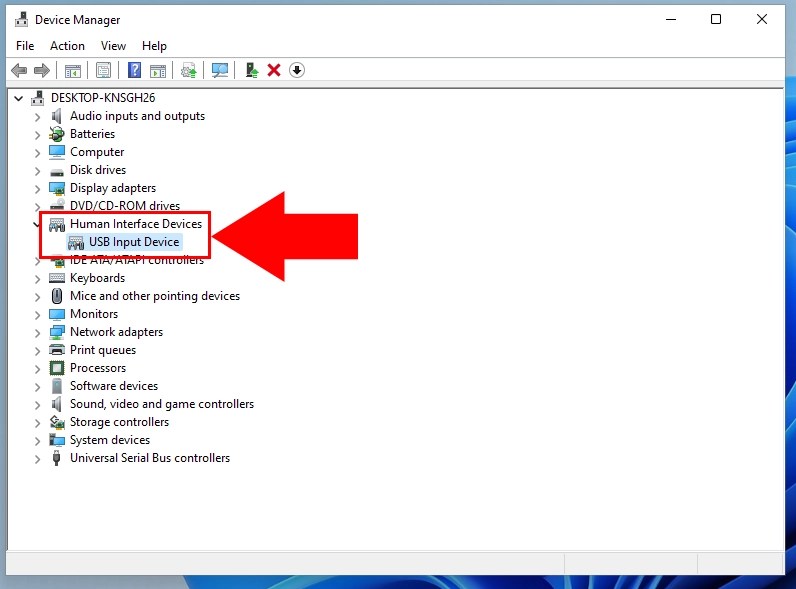The image size is (796, 589).
Task: Select the Computer label
Action: [x=97, y=152]
